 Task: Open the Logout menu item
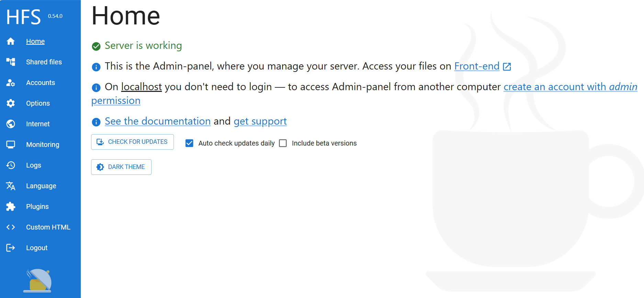pos(37,248)
